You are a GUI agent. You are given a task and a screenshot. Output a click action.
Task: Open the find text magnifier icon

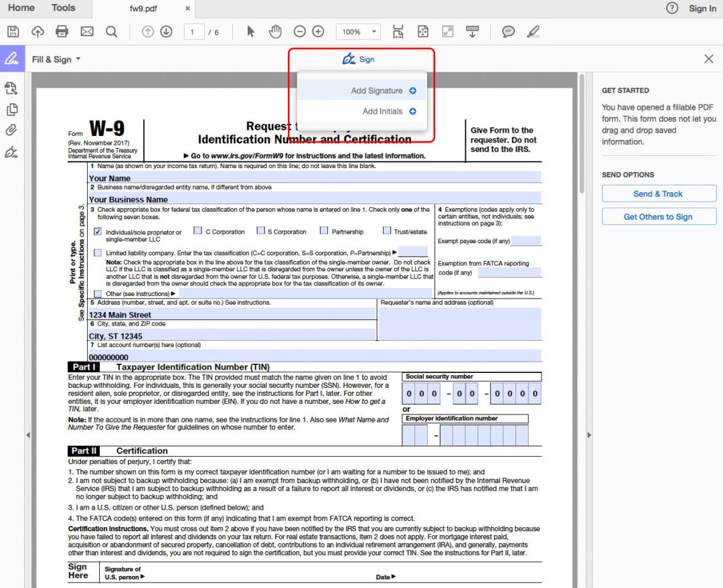(x=111, y=31)
